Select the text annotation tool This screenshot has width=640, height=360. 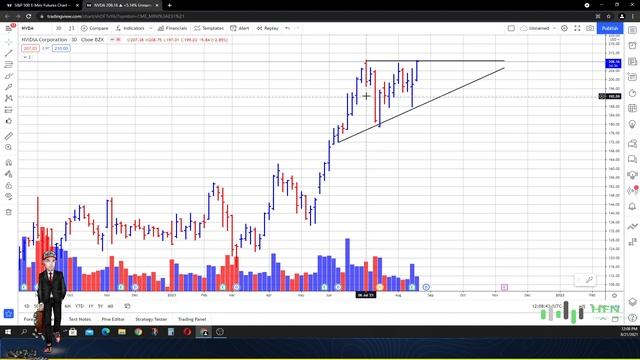coord(9,87)
